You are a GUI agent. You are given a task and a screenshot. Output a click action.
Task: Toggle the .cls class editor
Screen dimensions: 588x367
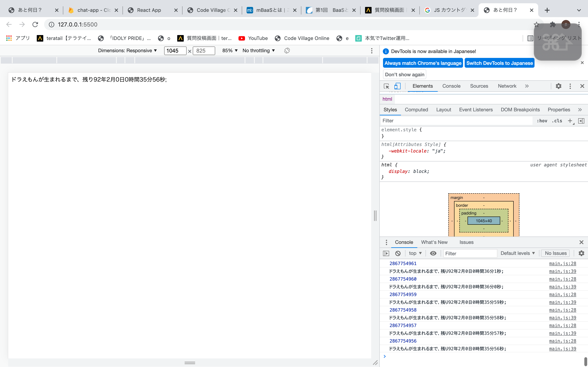click(557, 121)
